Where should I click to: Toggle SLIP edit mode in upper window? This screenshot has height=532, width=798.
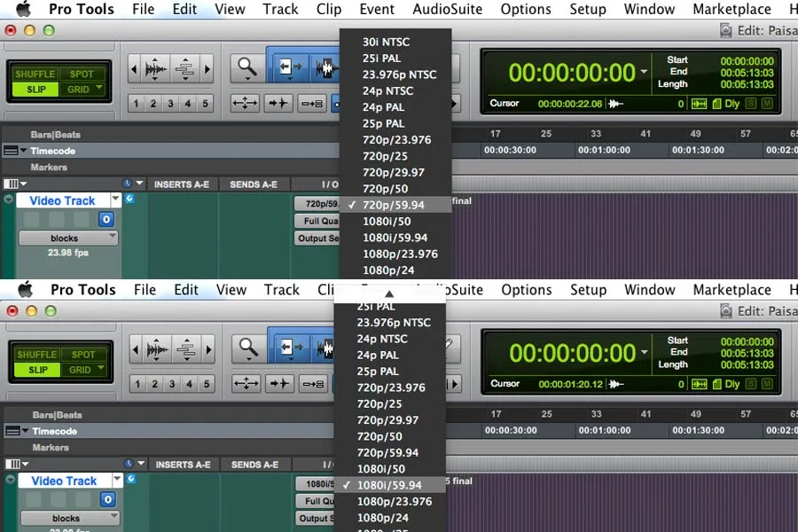tap(35, 90)
